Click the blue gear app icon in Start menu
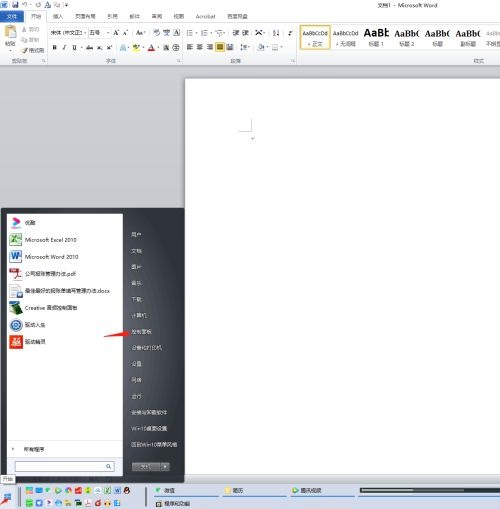The width and height of the screenshot is (500, 509). tap(16, 325)
